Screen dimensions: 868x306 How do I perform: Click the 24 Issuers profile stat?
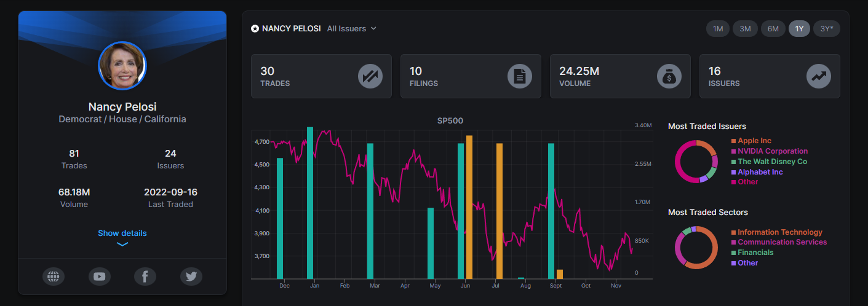[170, 159]
